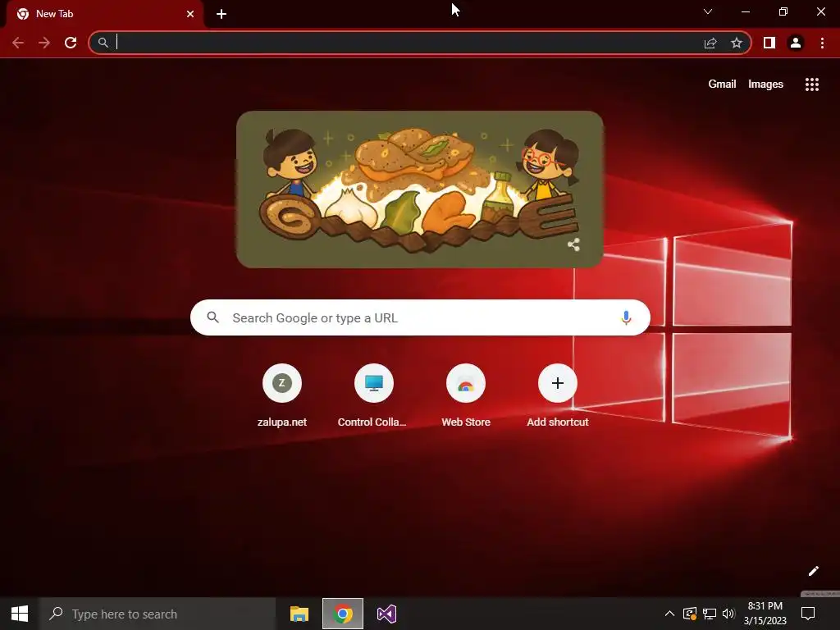
Task: Open the Google apps grid
Action: (812, 84)
